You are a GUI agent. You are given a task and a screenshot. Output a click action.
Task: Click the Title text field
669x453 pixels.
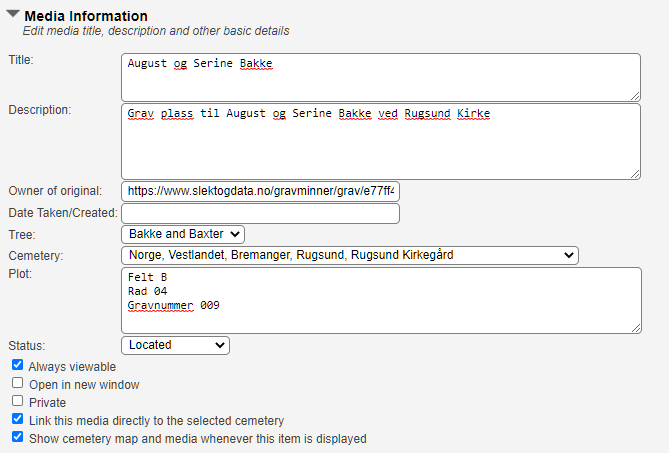tap(380, 76)
